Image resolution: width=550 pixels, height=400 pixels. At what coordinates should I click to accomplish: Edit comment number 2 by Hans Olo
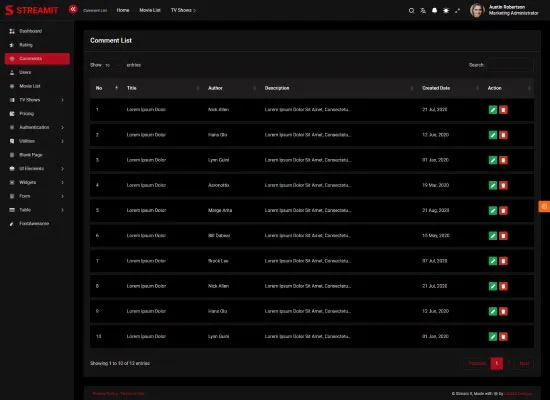493,135
